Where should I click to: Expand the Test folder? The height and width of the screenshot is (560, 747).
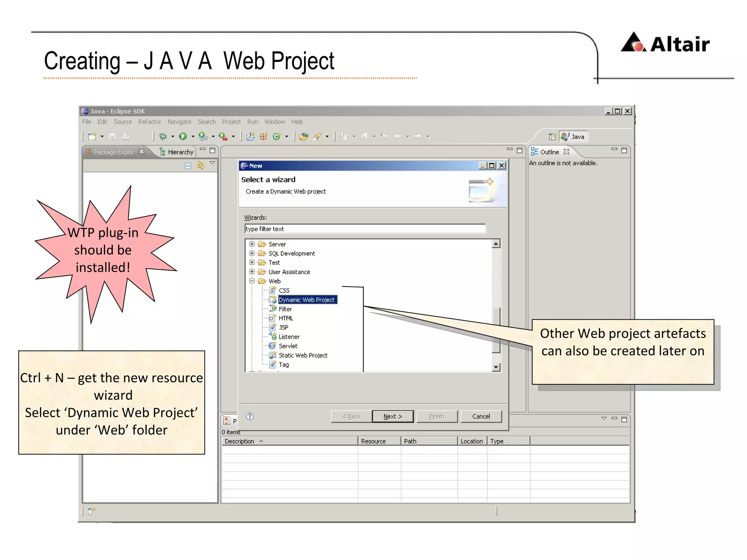(252, 262)
